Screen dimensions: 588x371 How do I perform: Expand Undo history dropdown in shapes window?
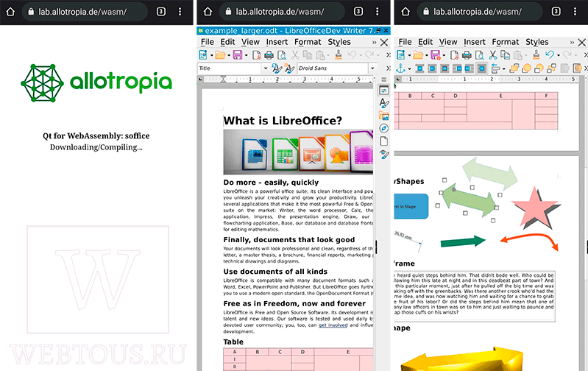click(x=559, y=55)
